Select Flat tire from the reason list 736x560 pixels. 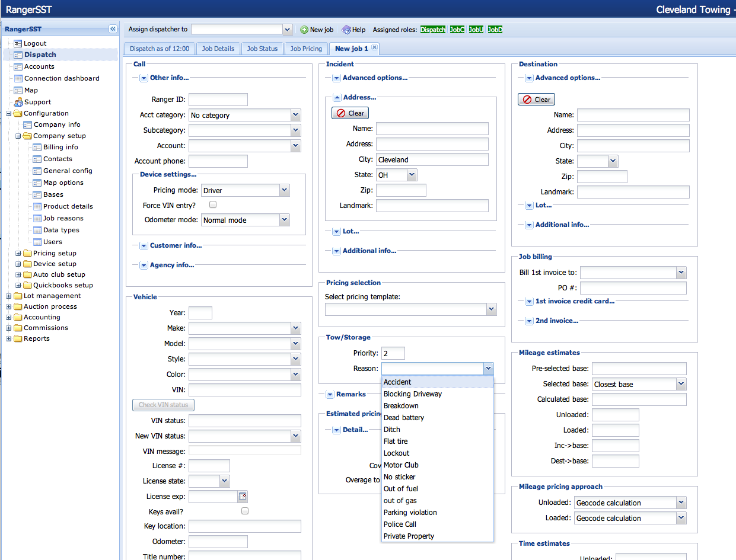pyautogui.click(x=396, y=441)
